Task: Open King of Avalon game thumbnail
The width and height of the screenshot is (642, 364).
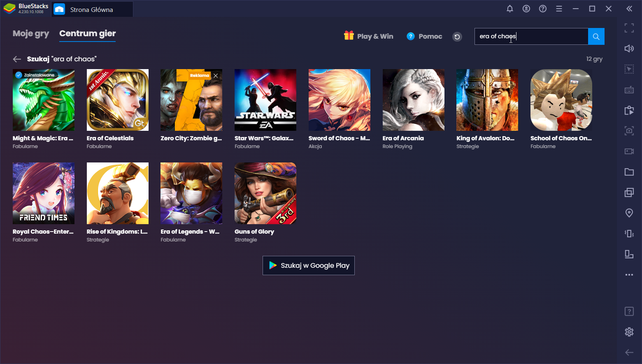Action: tap(487, 100)
